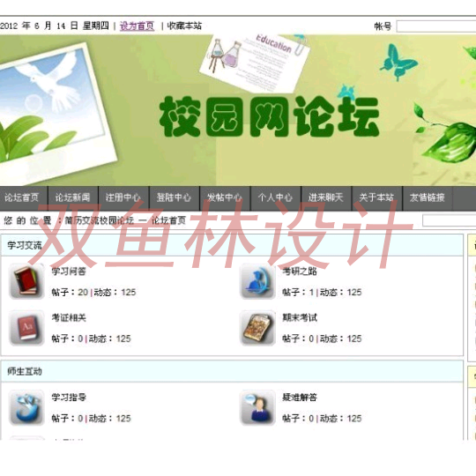Go to 论坛首页 in navigation bar
The width and height of the screenshot is (476, 476).
point(22,197)
